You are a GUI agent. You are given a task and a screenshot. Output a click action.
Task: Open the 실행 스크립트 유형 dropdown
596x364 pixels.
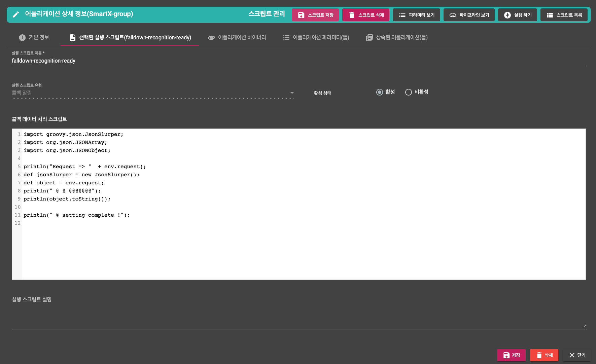click(151, 93)
